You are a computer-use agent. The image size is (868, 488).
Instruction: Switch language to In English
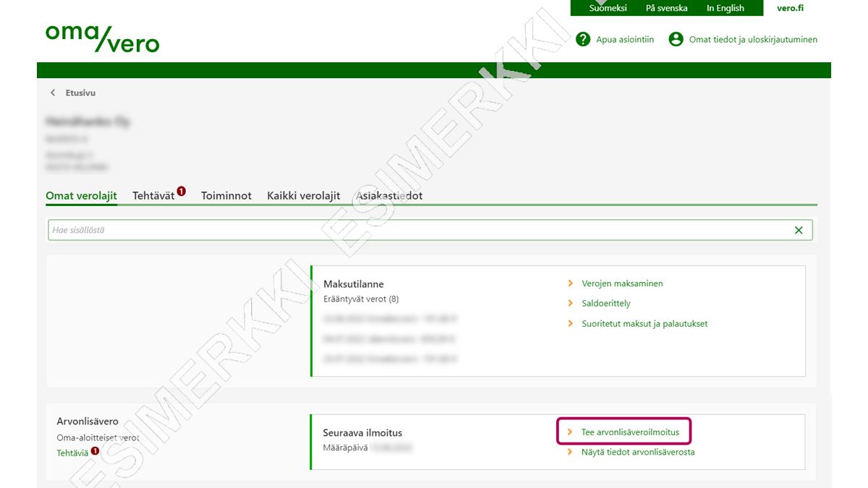click(x=725, y=8)
